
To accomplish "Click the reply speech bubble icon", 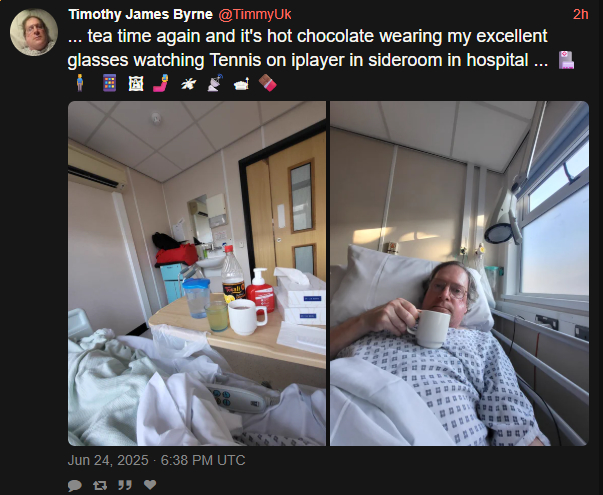I will tap(75, 485).
